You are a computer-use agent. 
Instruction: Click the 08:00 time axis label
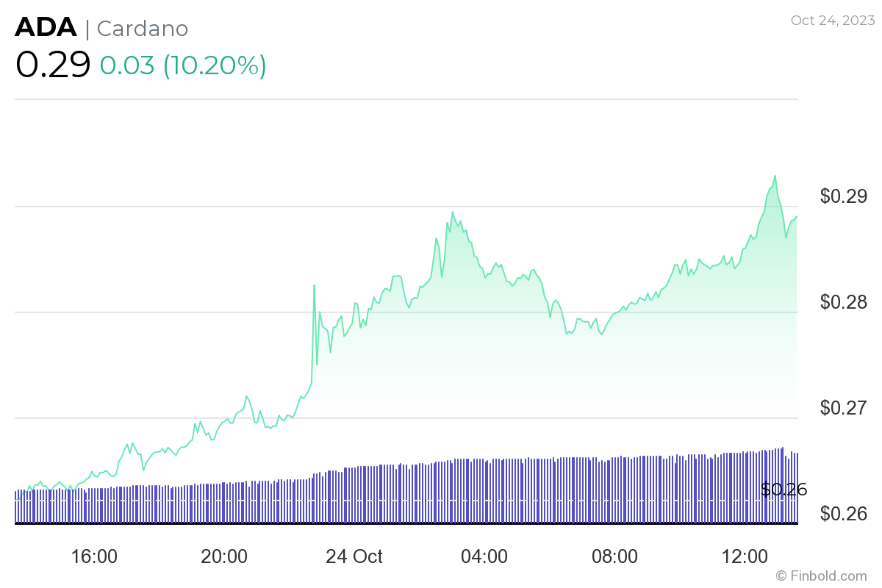click(x=614, y=556)
